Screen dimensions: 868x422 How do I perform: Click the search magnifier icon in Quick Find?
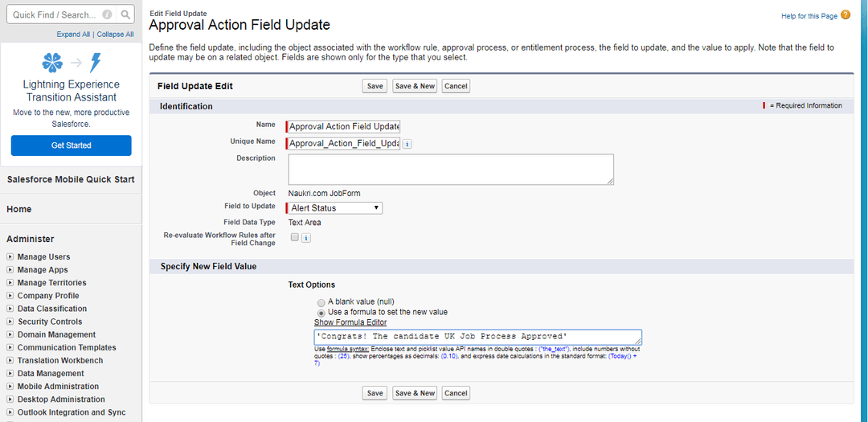[x=125, y=14]
